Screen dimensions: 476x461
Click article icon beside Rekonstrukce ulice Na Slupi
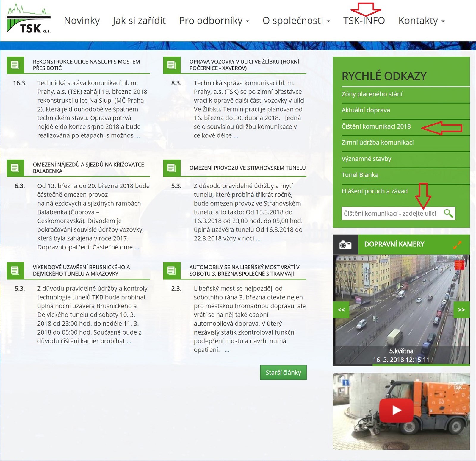pos(15,65)
